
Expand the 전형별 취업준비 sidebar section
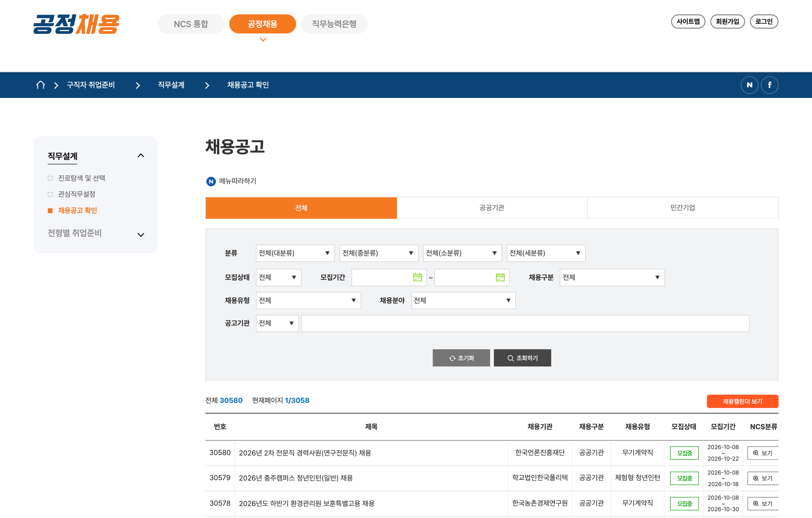(x=141, y=235)
